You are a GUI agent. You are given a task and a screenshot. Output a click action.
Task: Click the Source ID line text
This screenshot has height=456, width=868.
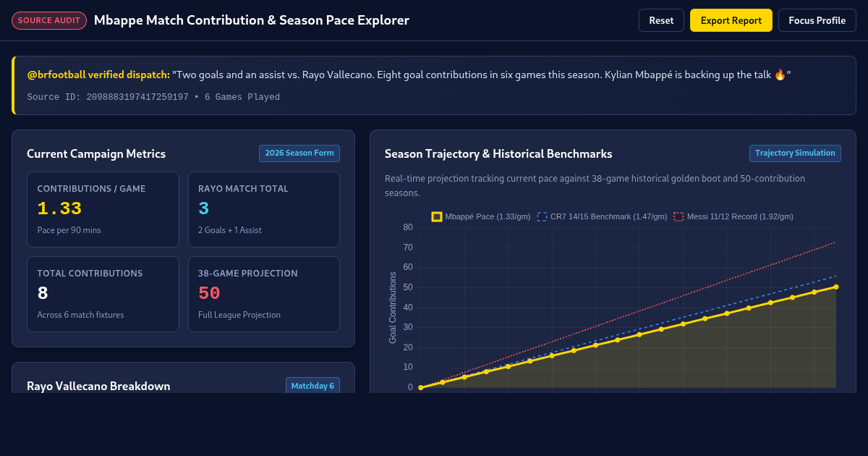pos(153,97)
